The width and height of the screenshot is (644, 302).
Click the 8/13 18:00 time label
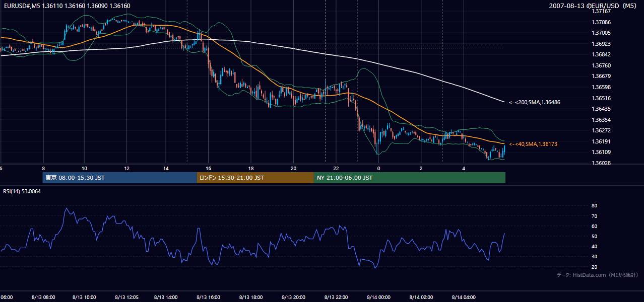point(251,297)
